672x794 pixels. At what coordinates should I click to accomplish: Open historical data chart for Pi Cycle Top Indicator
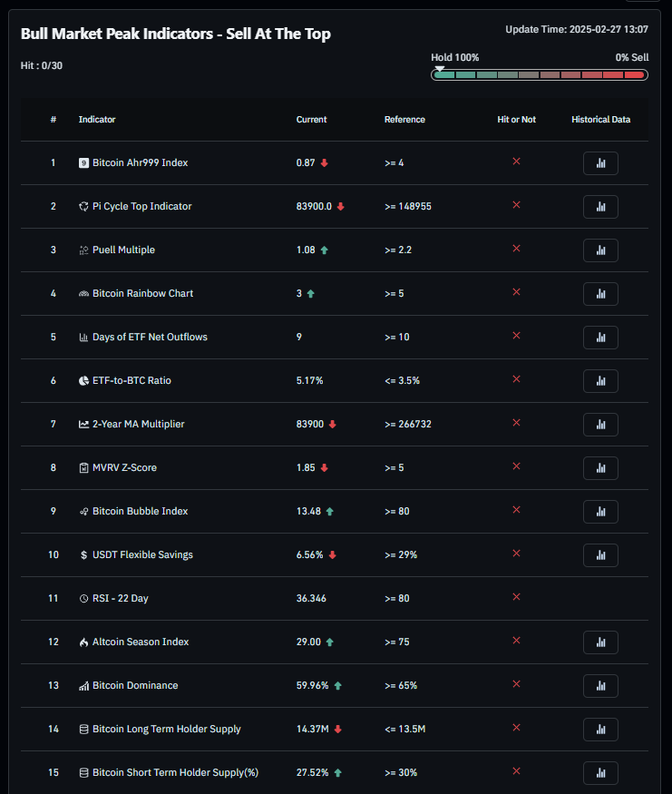600,207
